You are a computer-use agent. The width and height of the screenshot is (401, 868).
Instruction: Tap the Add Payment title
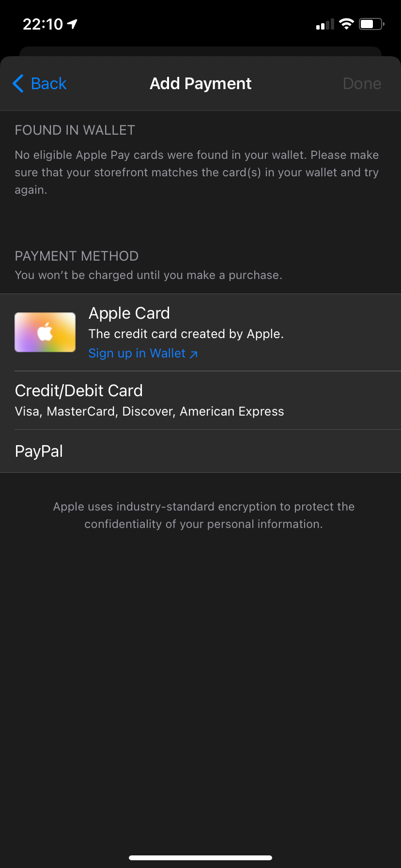point(200,83)
